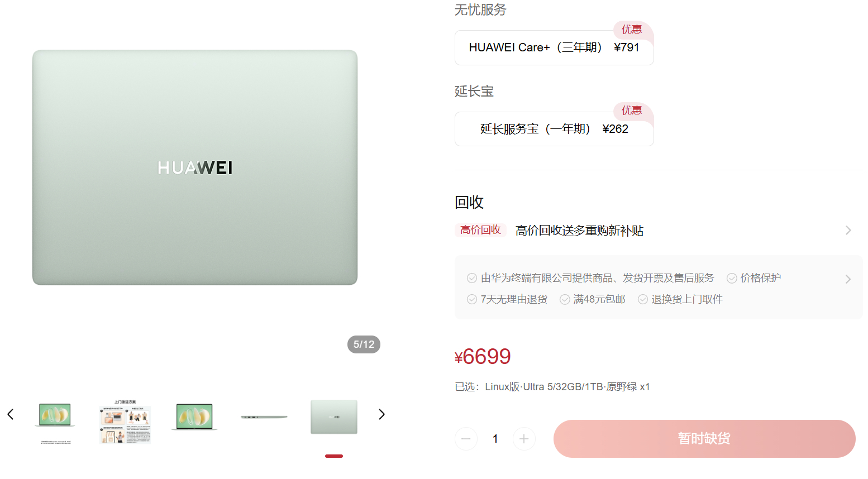Select the 上门激活方案 infographic thumbnail
Image resolution: width=868 pixels, height=479 pixels.
(x=125, y=421)
